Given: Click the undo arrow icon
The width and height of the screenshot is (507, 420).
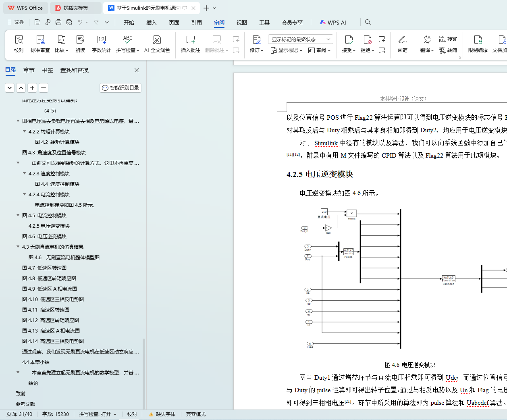Looking at the screenshot, I should pos(80,22).
